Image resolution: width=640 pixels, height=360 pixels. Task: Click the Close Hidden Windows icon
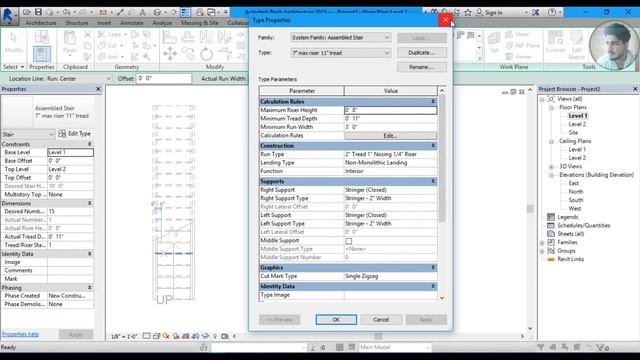(200, 12)
